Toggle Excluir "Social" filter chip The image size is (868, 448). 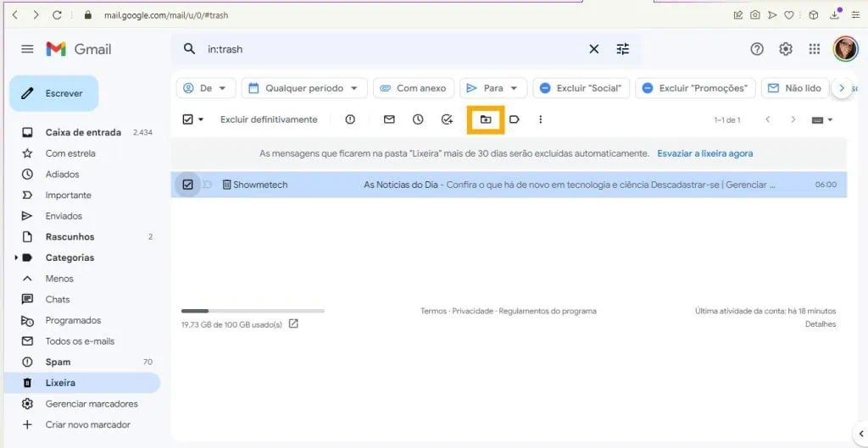click(x=581, y=88)
